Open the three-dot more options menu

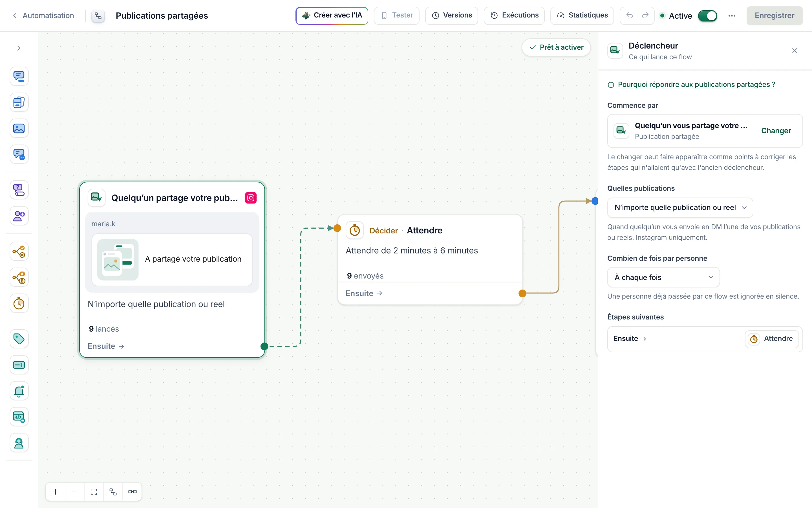pyautogui.click(x=732, y=16)
